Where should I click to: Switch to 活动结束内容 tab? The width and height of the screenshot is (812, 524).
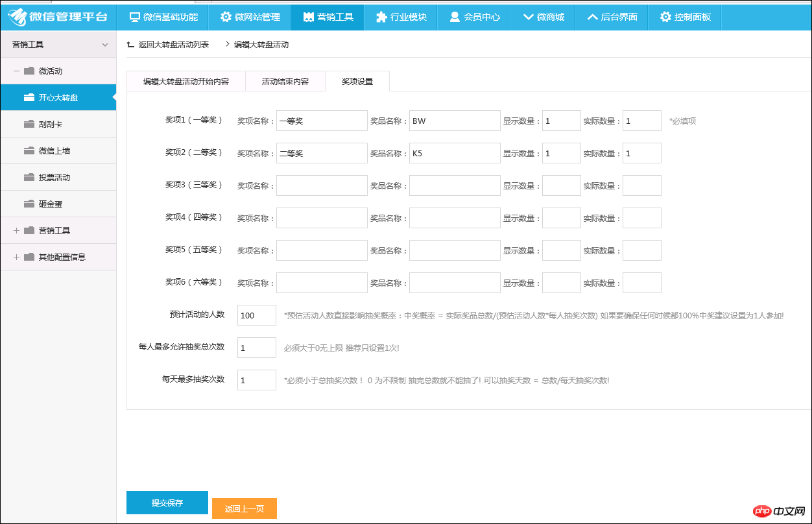[285, 82]
